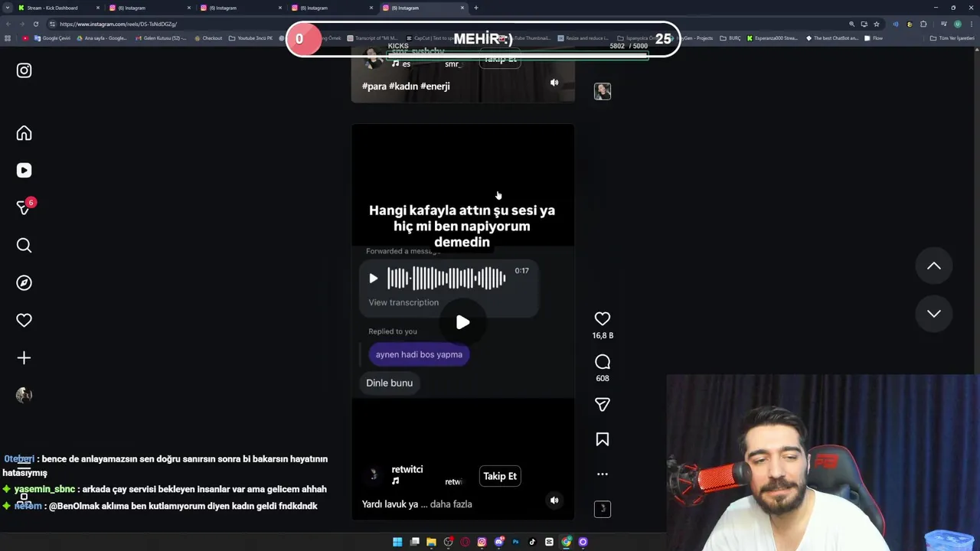Go to previous reel with up chevron

934,266
